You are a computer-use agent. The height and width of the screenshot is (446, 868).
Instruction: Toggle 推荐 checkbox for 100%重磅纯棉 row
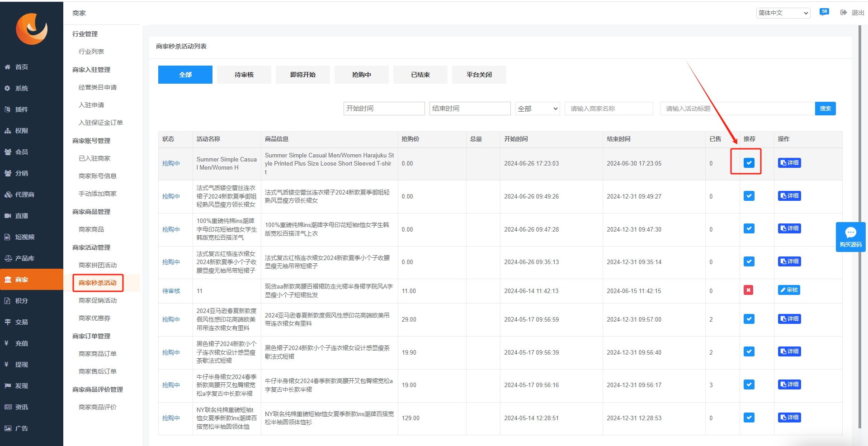point(749,228)
